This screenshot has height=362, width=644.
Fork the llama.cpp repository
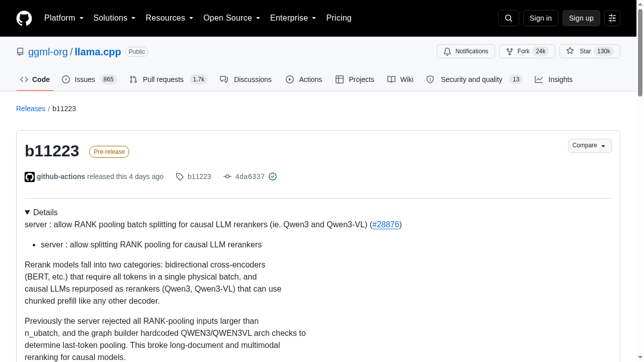(x=527, y=51)
